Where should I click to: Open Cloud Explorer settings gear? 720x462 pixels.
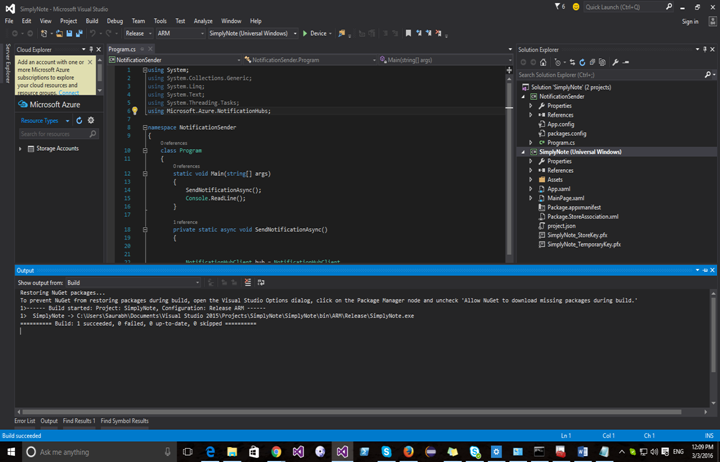(x=91, y=121)
